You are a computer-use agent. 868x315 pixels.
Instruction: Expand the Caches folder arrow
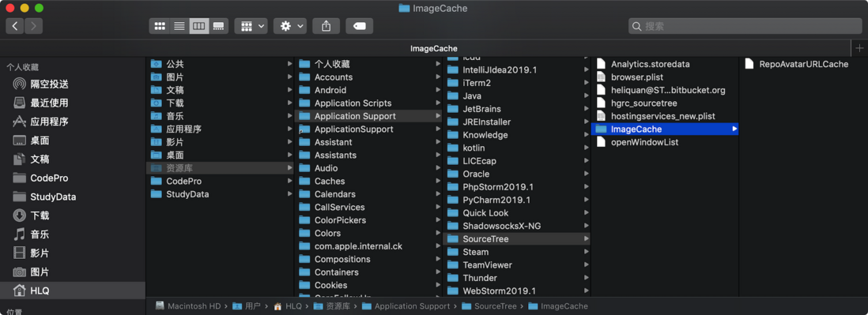tap(438, 182)
